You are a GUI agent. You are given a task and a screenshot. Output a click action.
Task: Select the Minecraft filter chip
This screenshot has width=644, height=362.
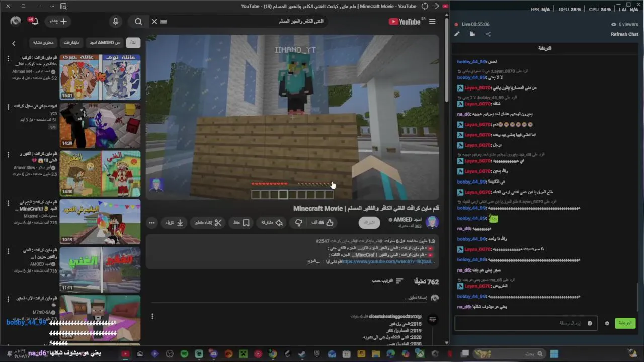point(72,43)
